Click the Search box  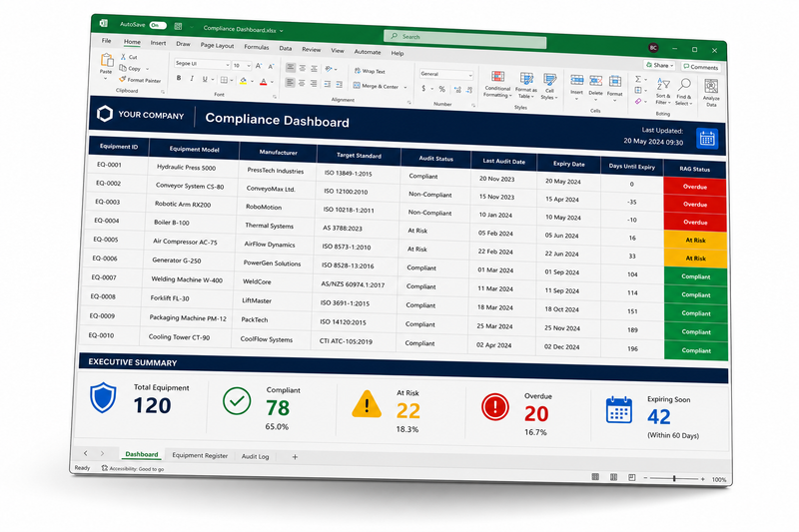tap(465, 39)
